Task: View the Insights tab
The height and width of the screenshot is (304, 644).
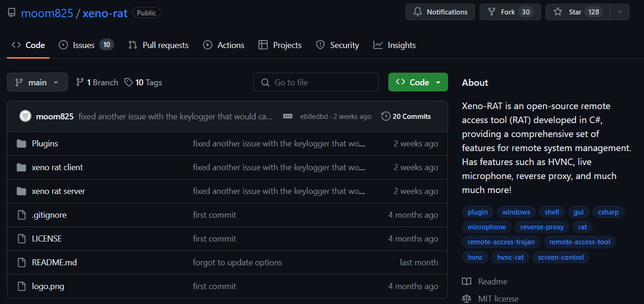Action: [394, 45]
